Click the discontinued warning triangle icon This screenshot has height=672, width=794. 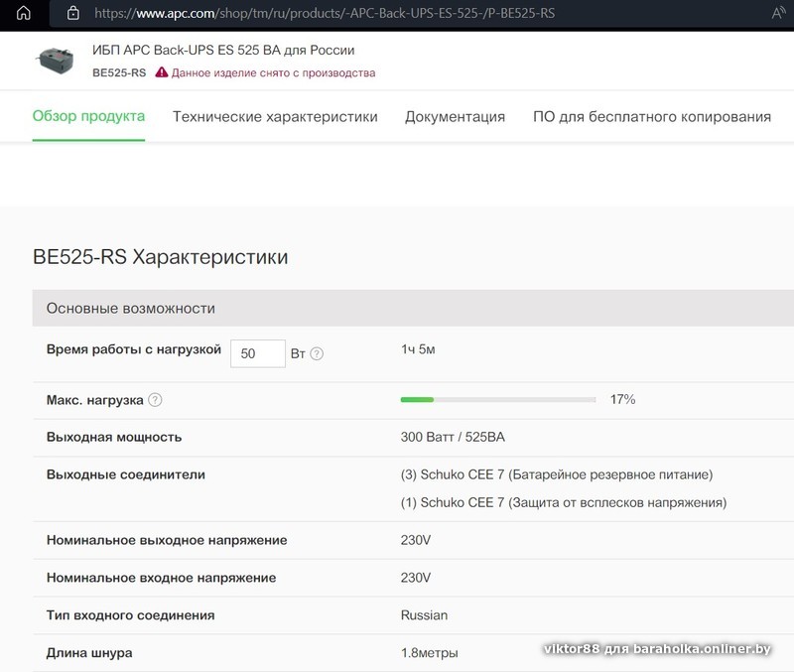tap(162, 72)
